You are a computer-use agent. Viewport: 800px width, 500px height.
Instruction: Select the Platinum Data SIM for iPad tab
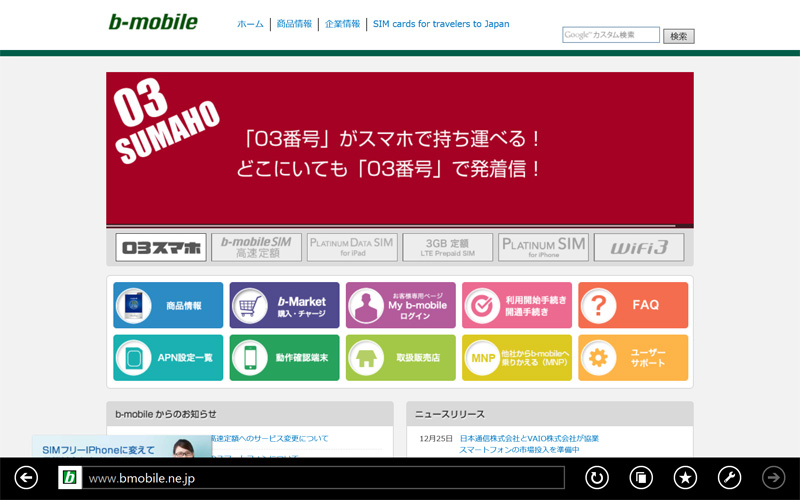pyautogui.click(x=352, y=247)
